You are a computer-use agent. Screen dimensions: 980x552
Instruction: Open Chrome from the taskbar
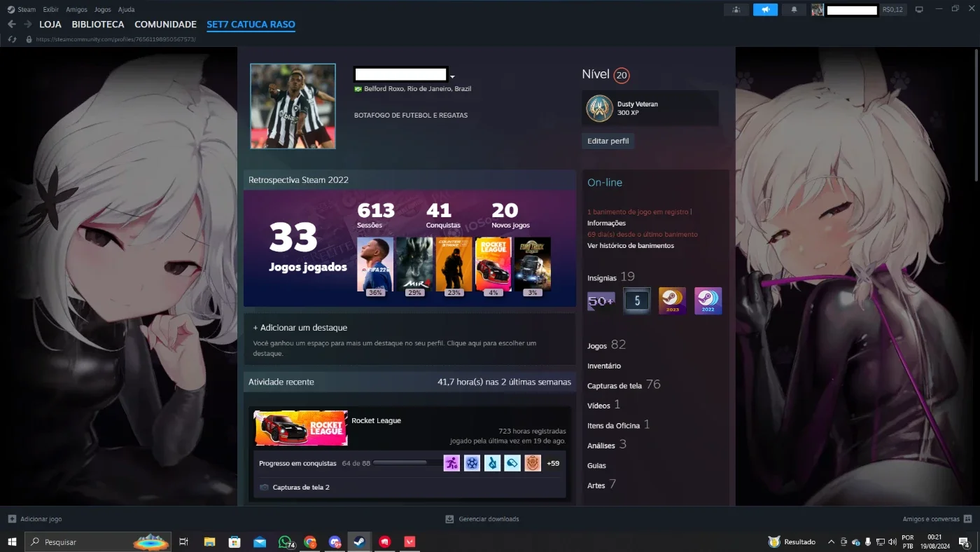click(310, 541)
